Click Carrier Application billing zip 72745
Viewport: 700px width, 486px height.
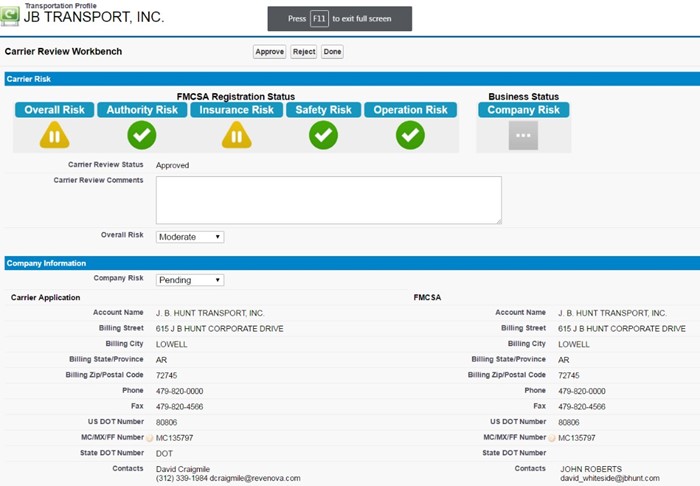click(167, 376)
